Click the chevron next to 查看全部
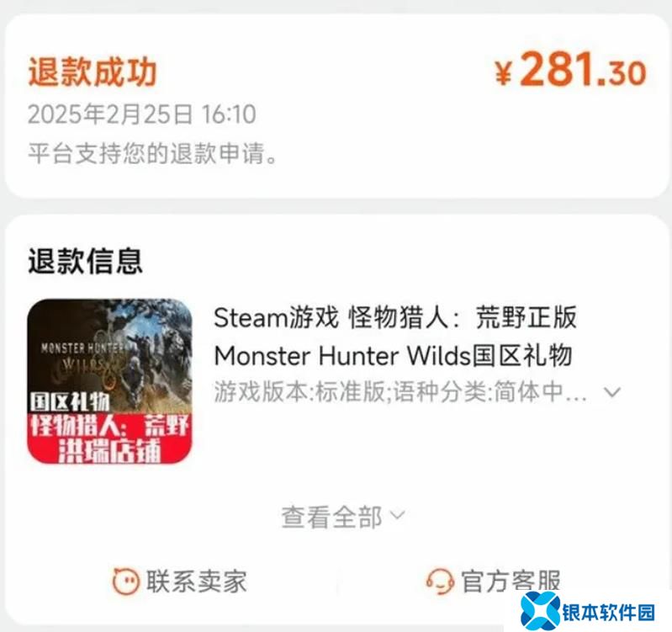The width and height of the screenshot is (672, 632). (x=398, y=515)
